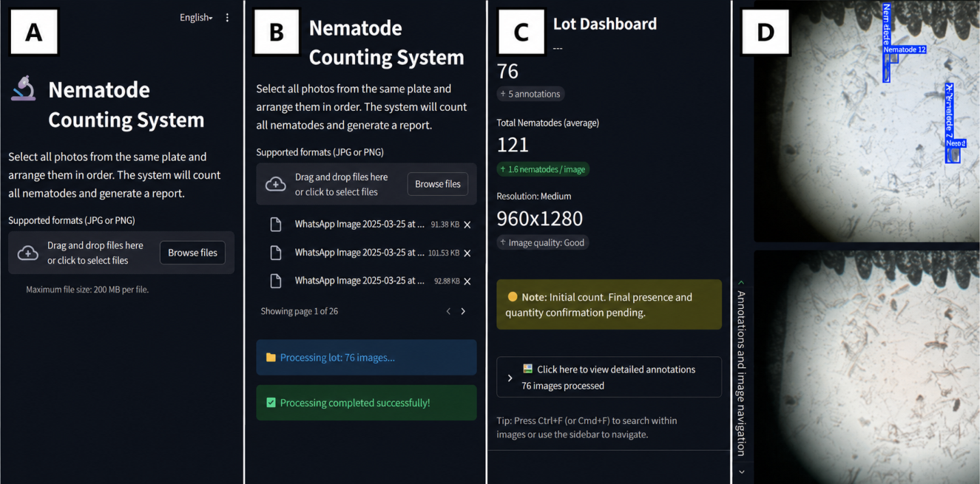Click Browse files button in panel A

click(192, 253)
